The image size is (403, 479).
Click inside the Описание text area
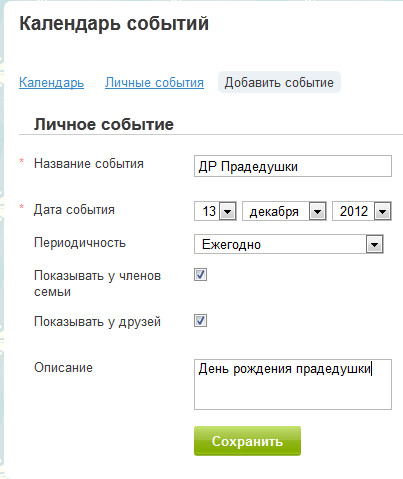click(293, 384)
